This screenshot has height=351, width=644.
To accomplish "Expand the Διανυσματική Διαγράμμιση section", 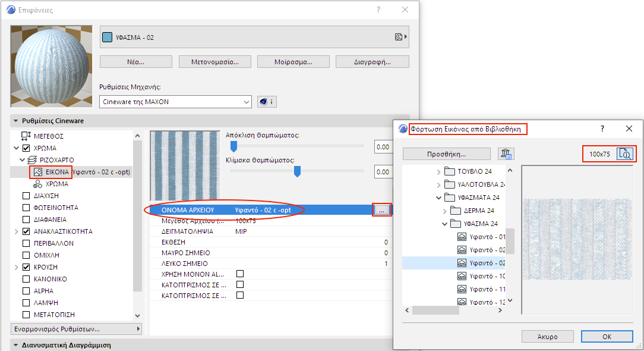I will pyautogui.click(x=15, y=345).
